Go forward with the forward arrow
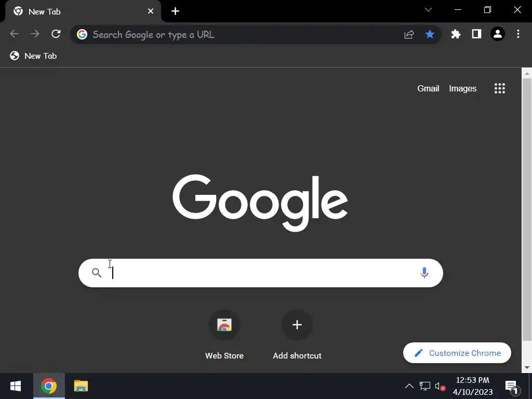The width and height of the screenshot is (532, 399). [35, 34]
